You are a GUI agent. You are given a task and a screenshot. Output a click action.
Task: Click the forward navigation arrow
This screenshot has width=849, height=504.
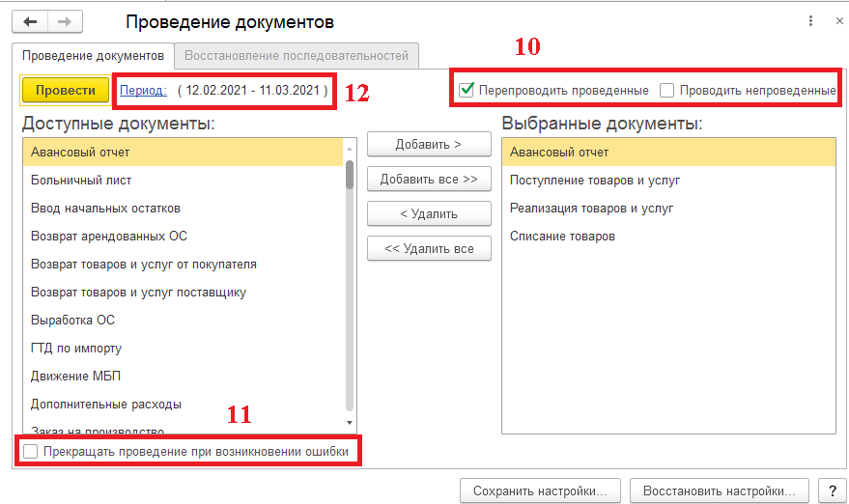click(x=64, y=21)
